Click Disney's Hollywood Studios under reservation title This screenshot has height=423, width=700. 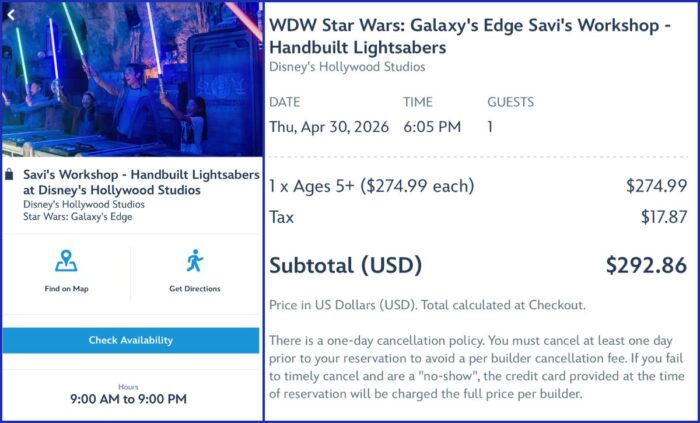pyautogui.click(x=347, y=67)
